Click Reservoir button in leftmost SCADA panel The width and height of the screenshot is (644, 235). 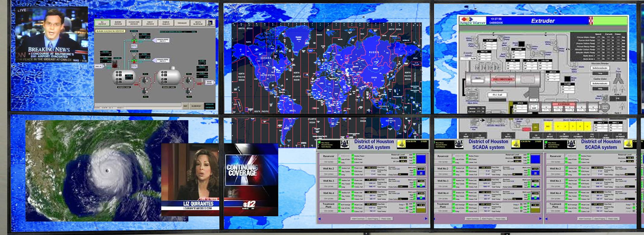point(329,156)
